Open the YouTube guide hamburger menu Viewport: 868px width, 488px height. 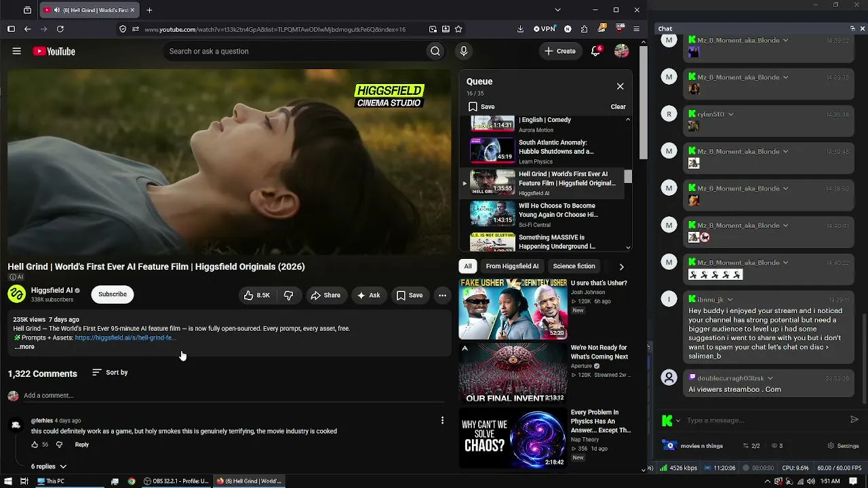tap(16, 51)
